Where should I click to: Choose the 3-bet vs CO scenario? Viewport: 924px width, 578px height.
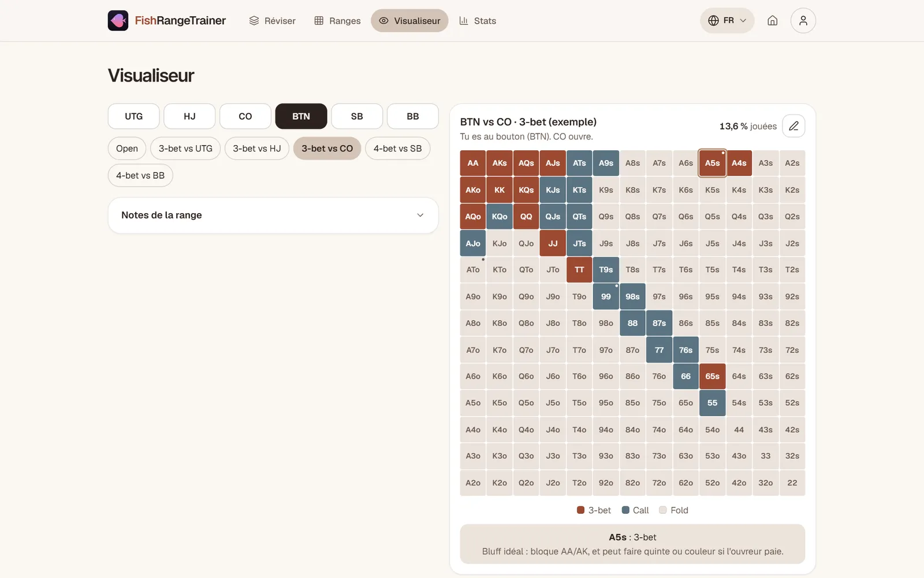(327, 149)
